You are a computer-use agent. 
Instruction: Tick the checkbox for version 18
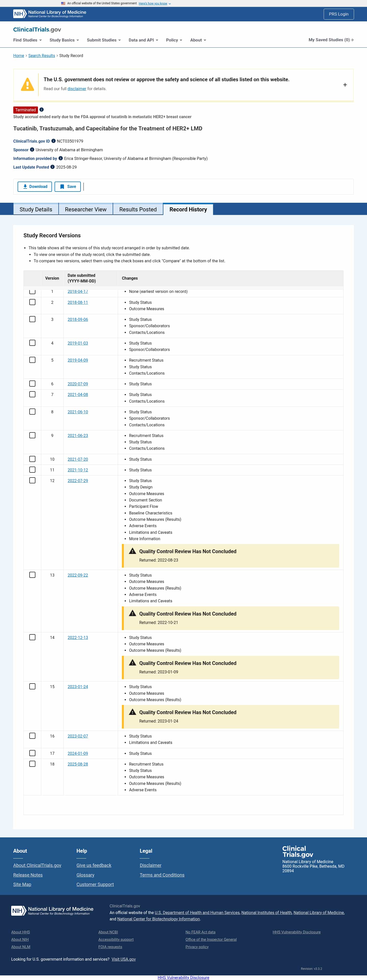tap(32, 764)
